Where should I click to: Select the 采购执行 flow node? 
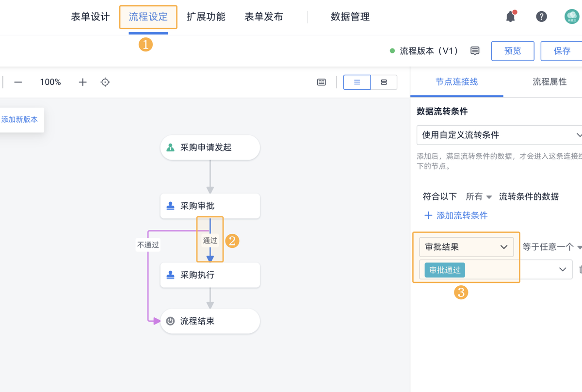pos(210,275)
